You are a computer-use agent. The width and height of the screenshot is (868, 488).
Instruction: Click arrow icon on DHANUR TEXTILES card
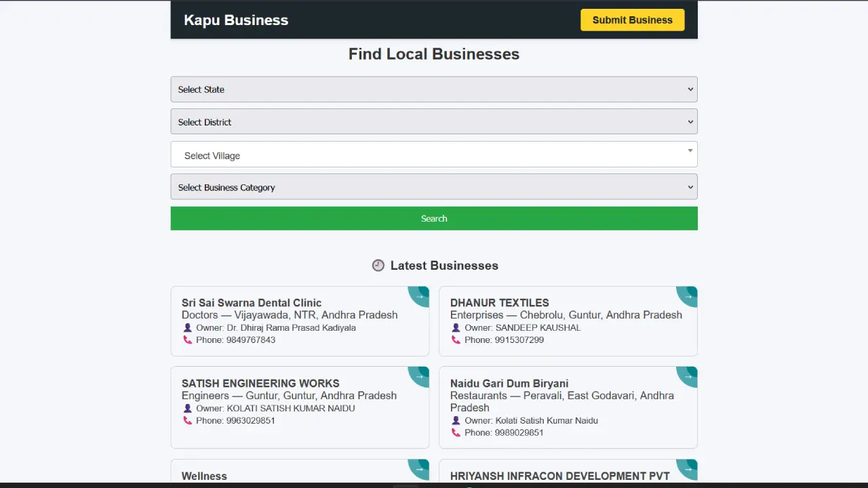click(688, 296)
